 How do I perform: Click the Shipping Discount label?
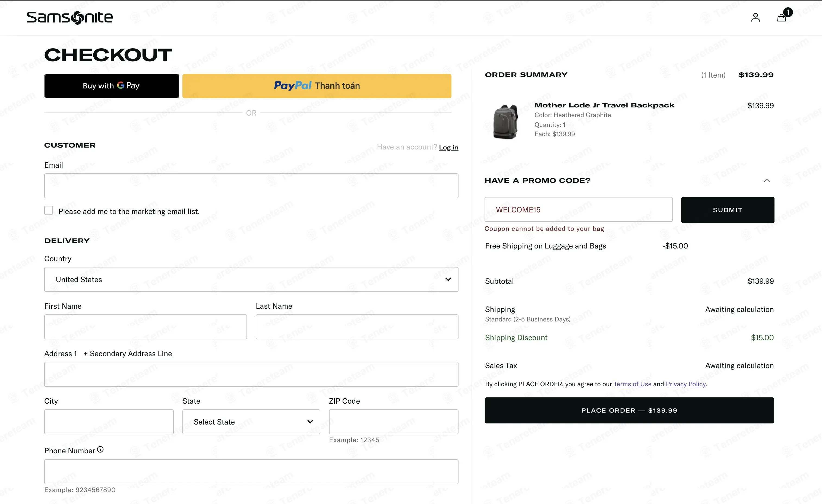pyautogui.click(x=516, y=338)
